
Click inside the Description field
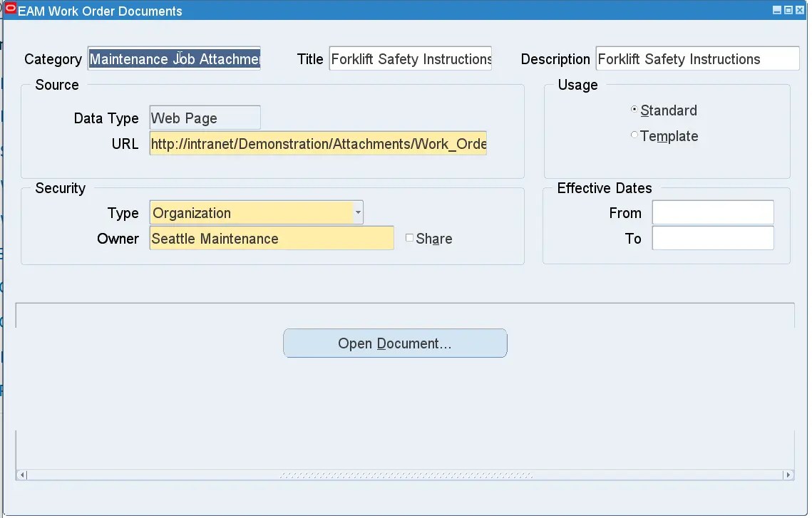point(697,58)
